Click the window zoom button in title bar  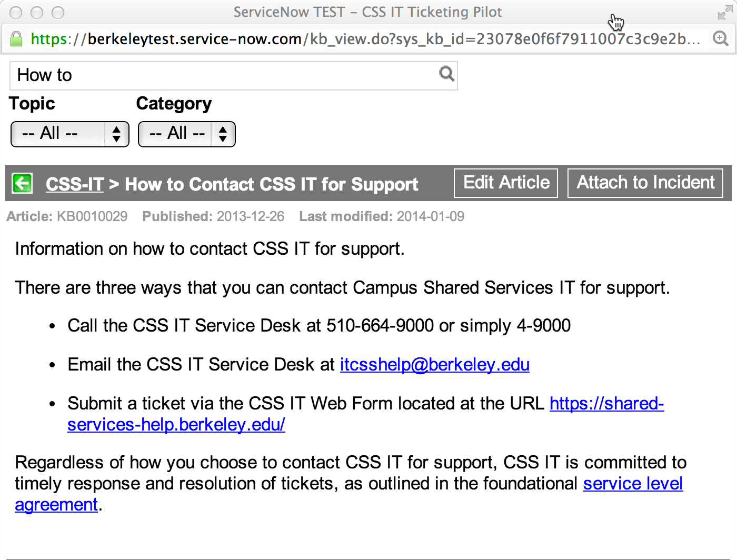coord(58,12)
